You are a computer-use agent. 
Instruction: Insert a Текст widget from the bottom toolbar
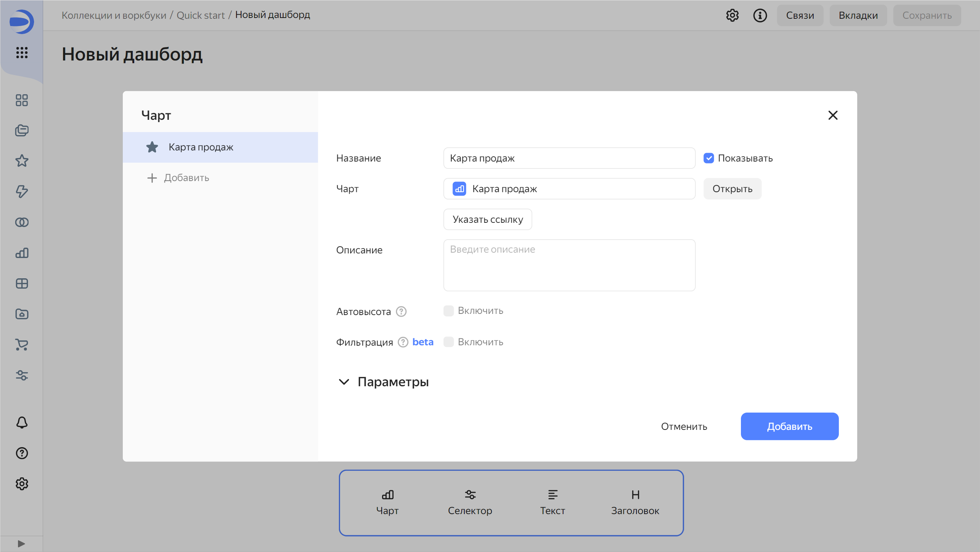pyautogui.click(x=553, y=502)
